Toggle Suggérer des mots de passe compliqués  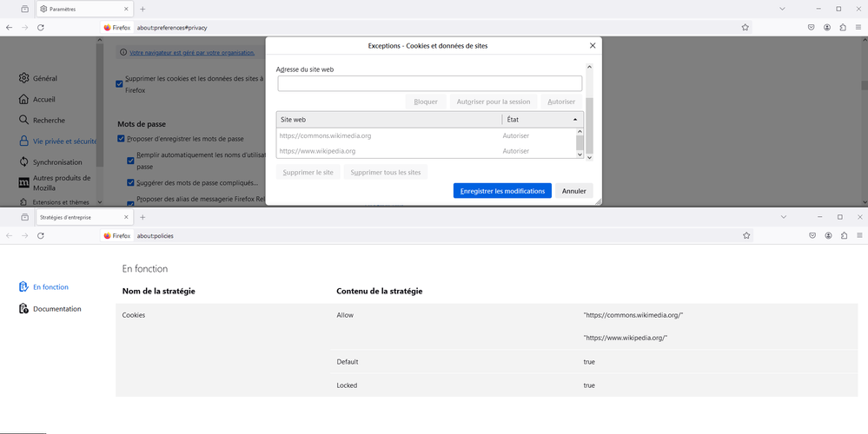tap(130, 183)
